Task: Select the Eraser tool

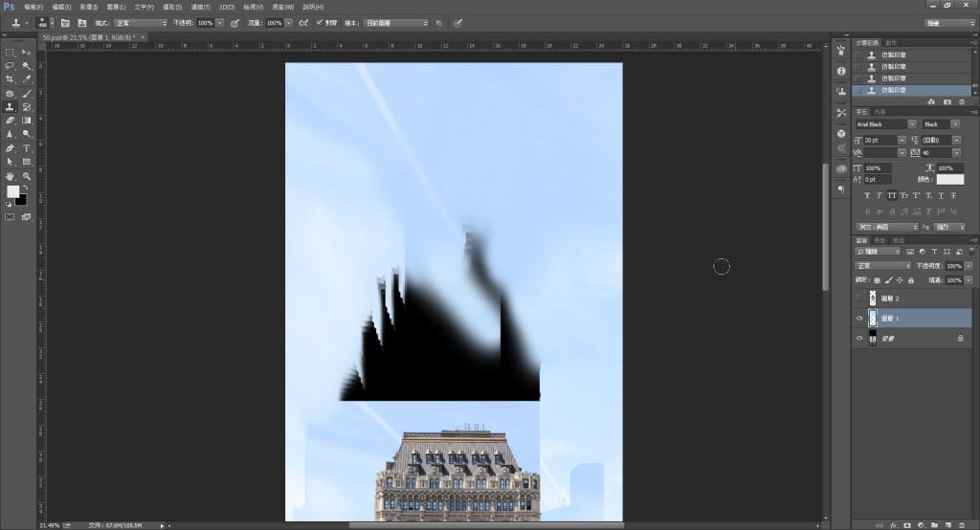Action: [10, 121]
